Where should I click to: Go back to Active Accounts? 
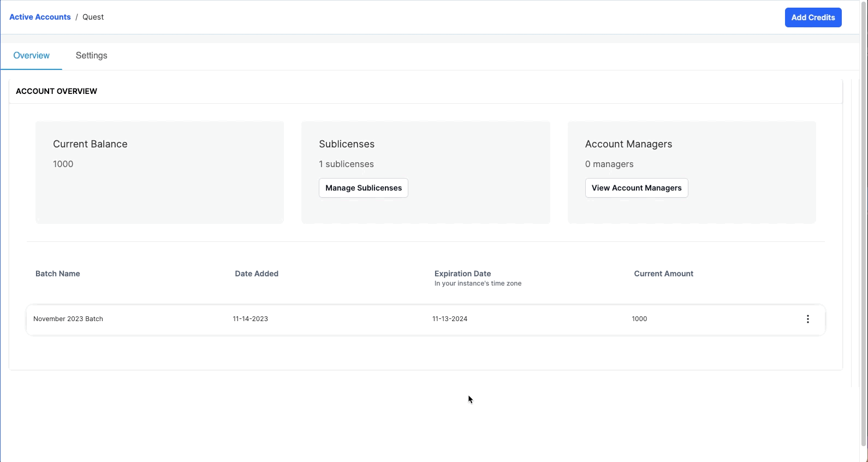(40, 17)
